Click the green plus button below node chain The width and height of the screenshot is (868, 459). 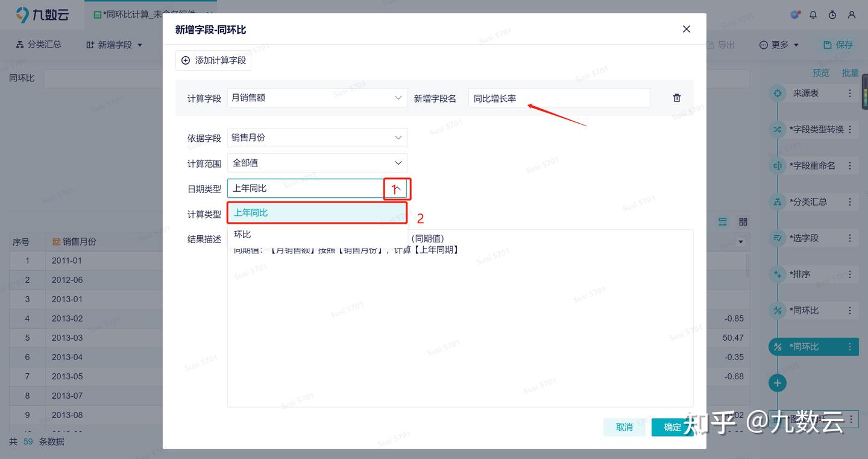click(x=777, y=382)
